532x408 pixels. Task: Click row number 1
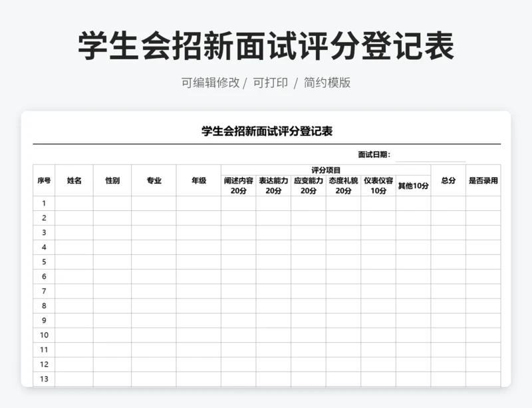point(44,203)
